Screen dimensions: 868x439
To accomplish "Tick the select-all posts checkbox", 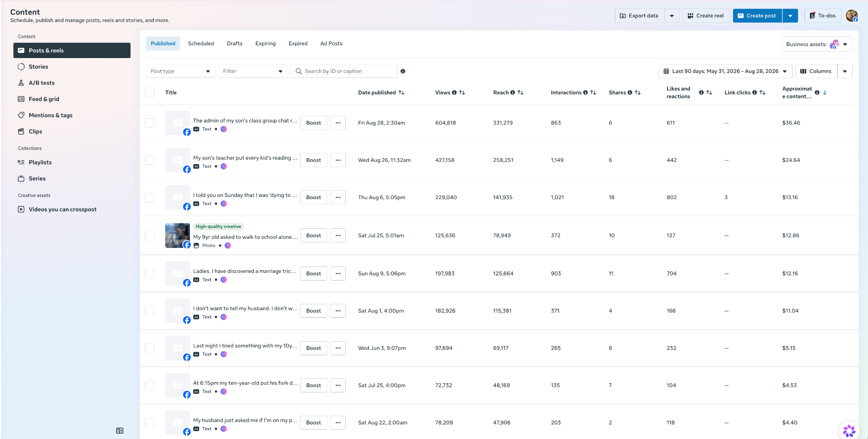I will [150, 92].
